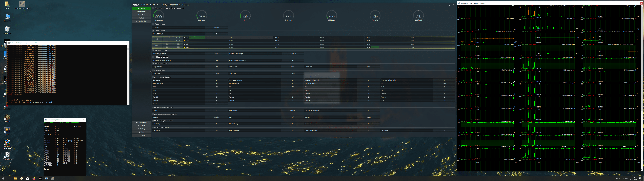Image resolution: width=644 pixels, height=181 pixels.
Task: Select the Skyforge desktop shortcut
Action: click(x=7, y=118)
